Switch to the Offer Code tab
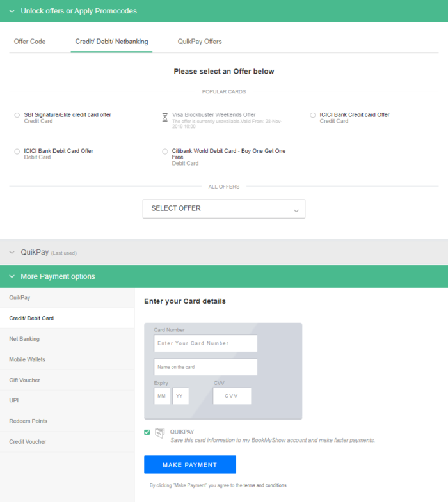Viewport: 448px width, 502px height. coord(29,42)
